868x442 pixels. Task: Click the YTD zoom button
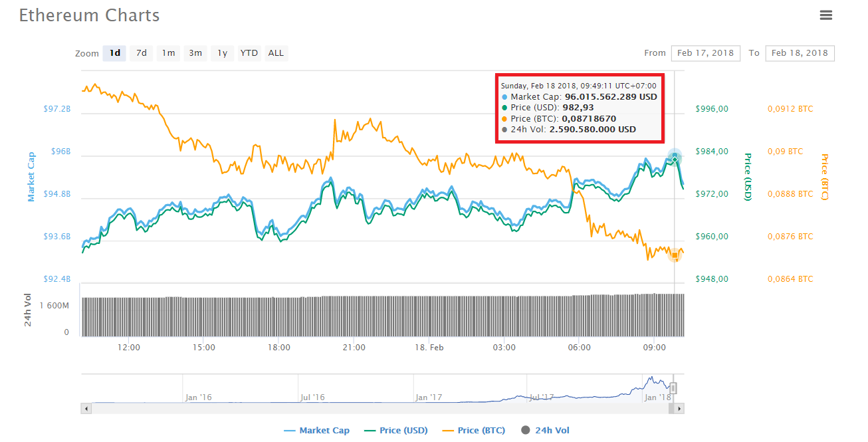point(249,53)
